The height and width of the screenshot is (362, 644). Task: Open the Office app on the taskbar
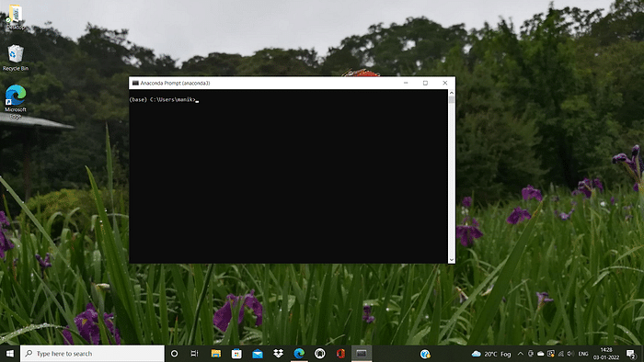pos(340,354)
